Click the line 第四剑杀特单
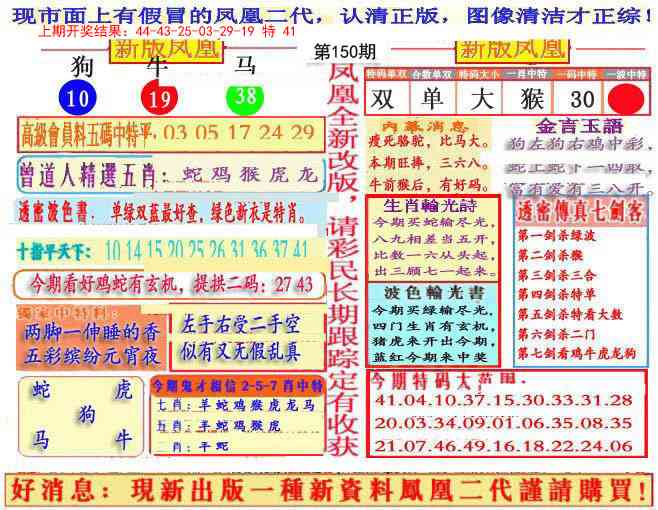658x510 pixels. click(556, 294)
